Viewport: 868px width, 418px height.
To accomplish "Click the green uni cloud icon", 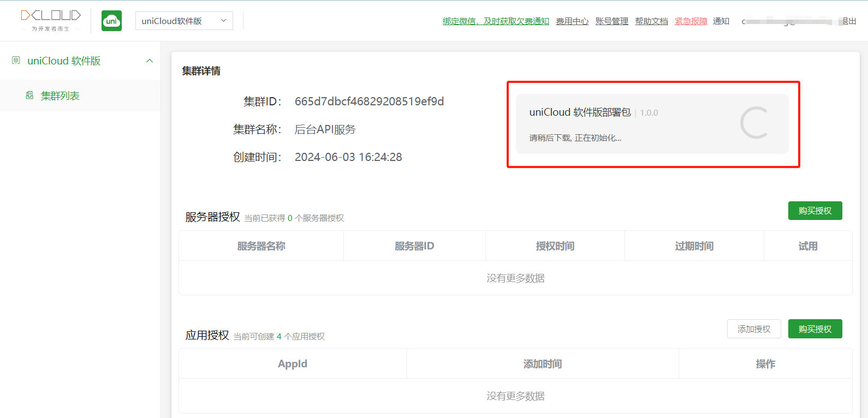I will pos(112,21).
